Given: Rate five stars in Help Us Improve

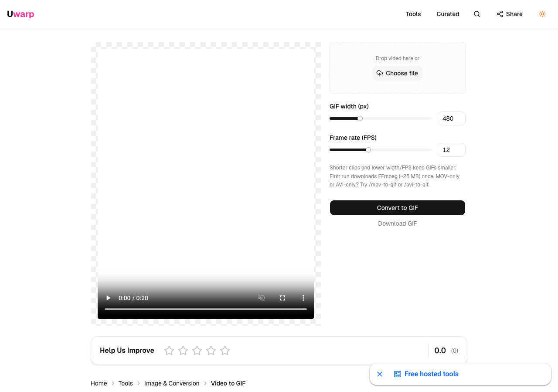Looking at the screenshot, I should point(225,351).
